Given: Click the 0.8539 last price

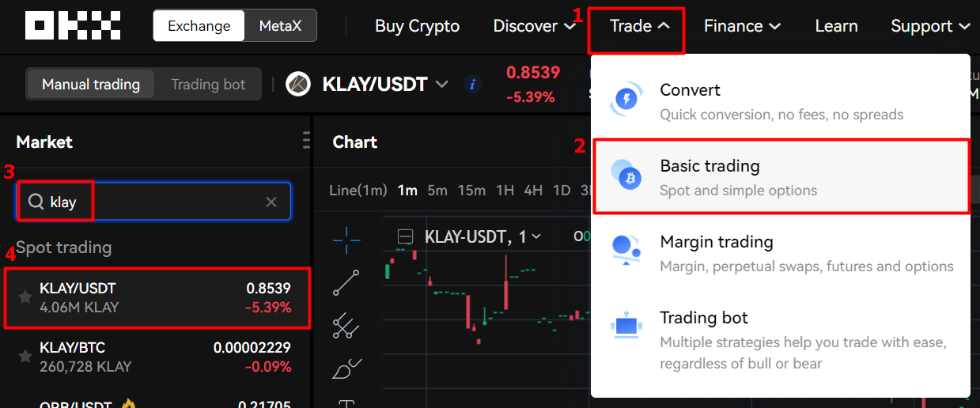Looking at the screenshot, I should pos(533,72).
